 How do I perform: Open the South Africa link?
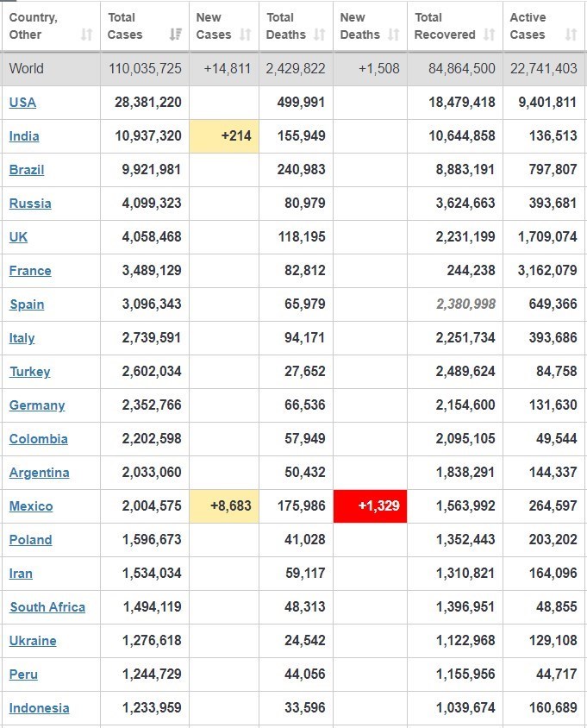pos(47,607)
